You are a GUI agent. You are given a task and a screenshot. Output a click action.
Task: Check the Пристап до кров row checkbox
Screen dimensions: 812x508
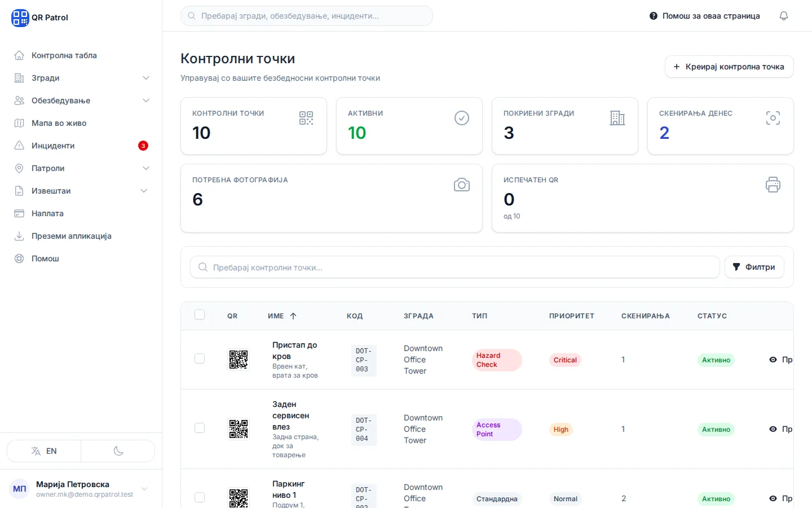(200, 358)
